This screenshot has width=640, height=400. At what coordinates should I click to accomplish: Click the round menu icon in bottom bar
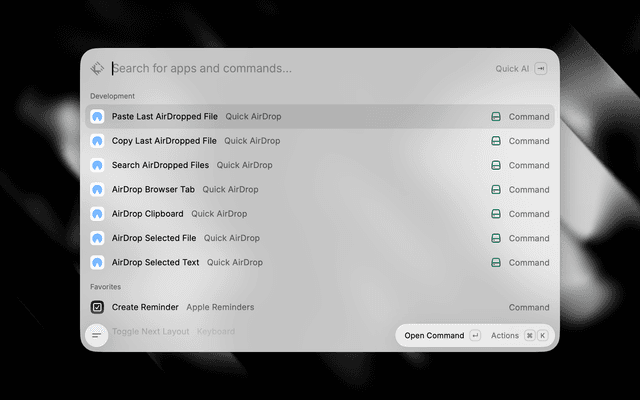click(97, 336)
